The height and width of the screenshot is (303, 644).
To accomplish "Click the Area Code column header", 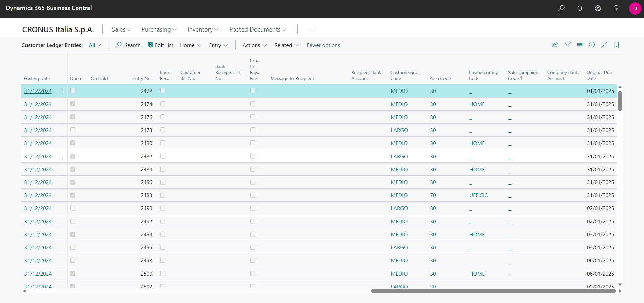I will 440,78.
